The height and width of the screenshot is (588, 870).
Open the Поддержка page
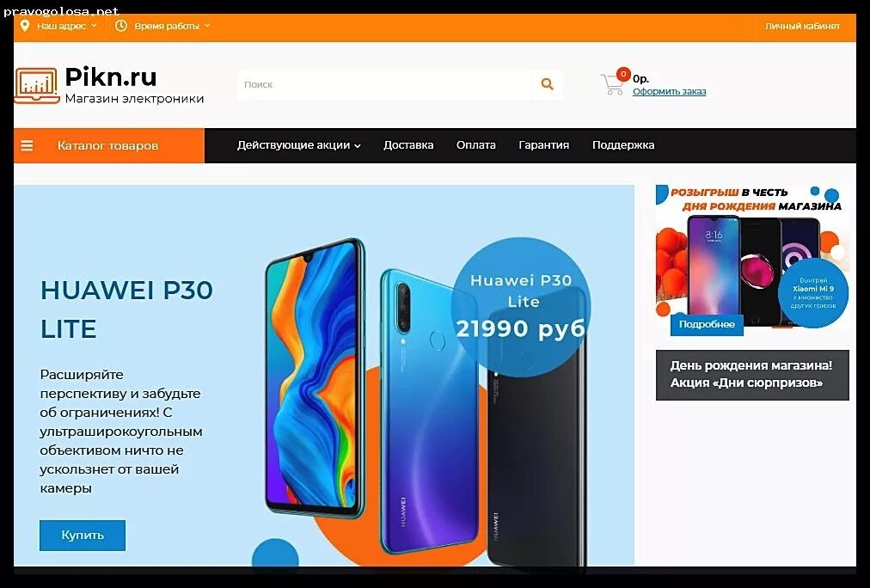tap(623, 145)
